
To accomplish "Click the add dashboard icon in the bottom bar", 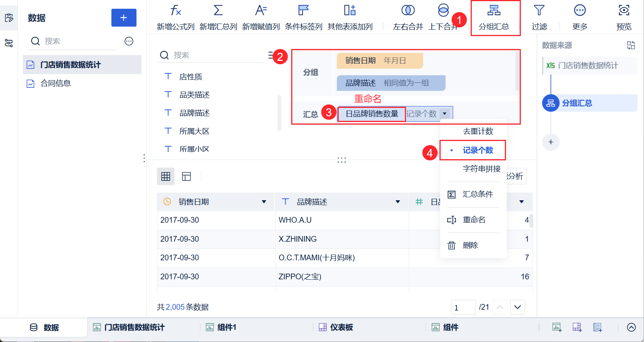I will pos(577,327).
